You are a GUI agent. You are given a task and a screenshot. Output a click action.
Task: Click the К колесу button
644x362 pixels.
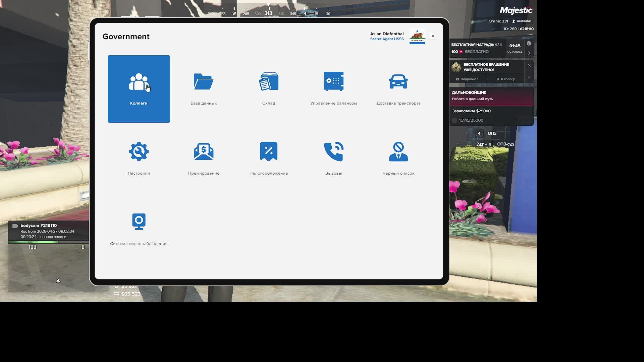tap(505, 79)
